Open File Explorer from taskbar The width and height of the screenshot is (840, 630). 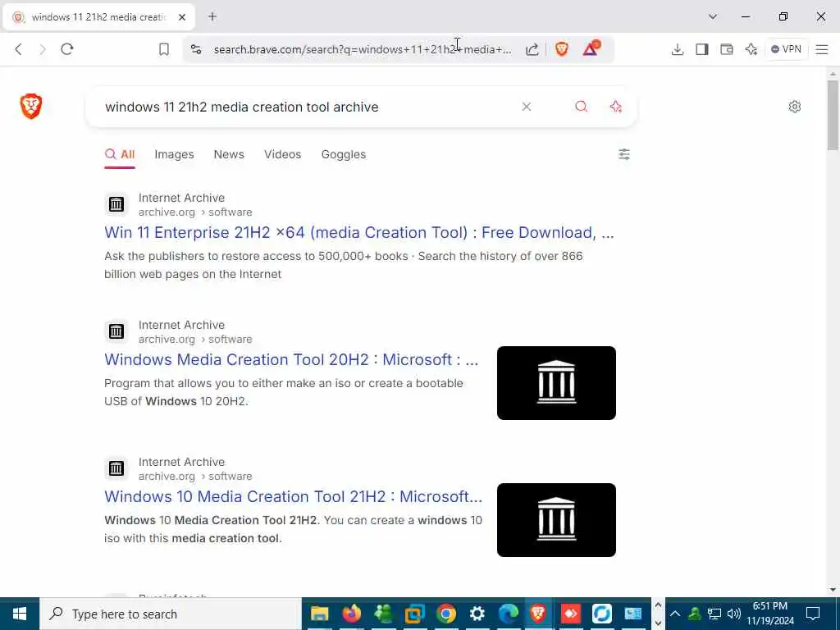[x=319, y=614]
